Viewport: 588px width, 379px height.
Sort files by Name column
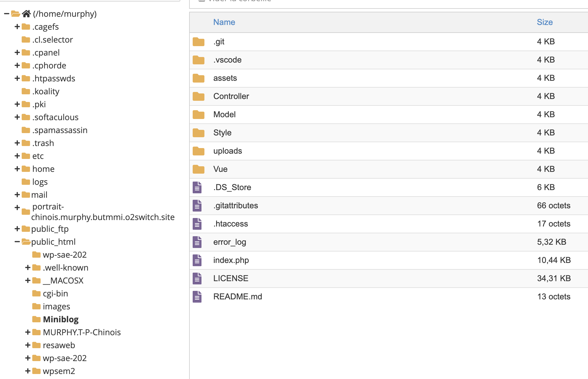tap(224, 22)
